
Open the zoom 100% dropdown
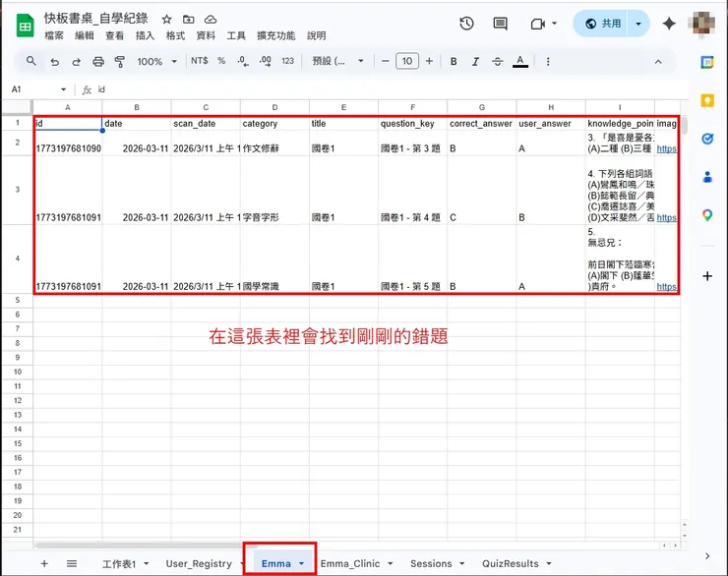coord(157,61)
